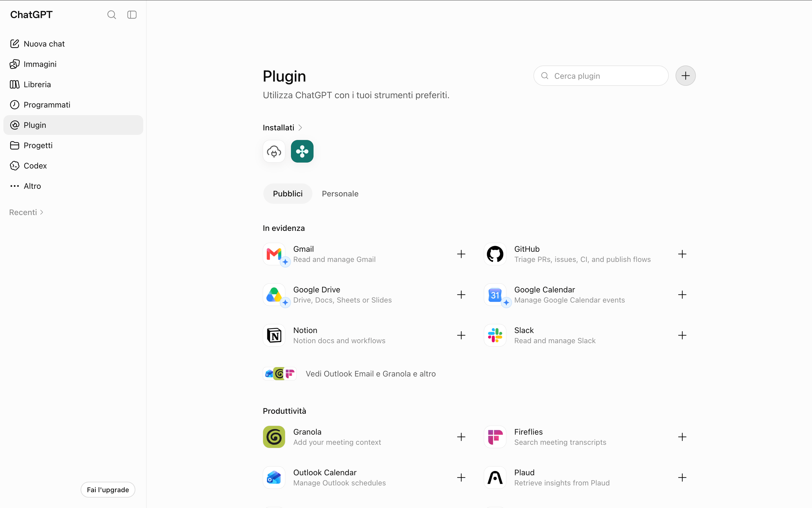Click the Gmail plugin title
Image resolution: width=812 pixels, height=508 pixels.
(x=303, y=249)
